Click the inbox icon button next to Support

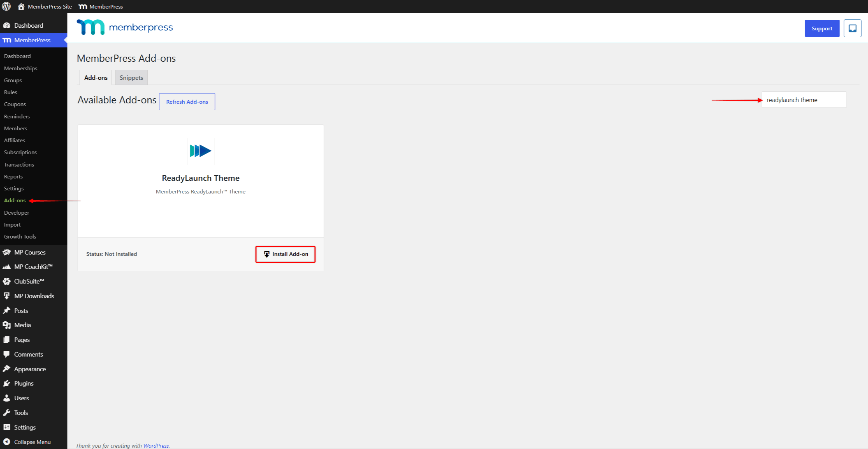[852, 28]
